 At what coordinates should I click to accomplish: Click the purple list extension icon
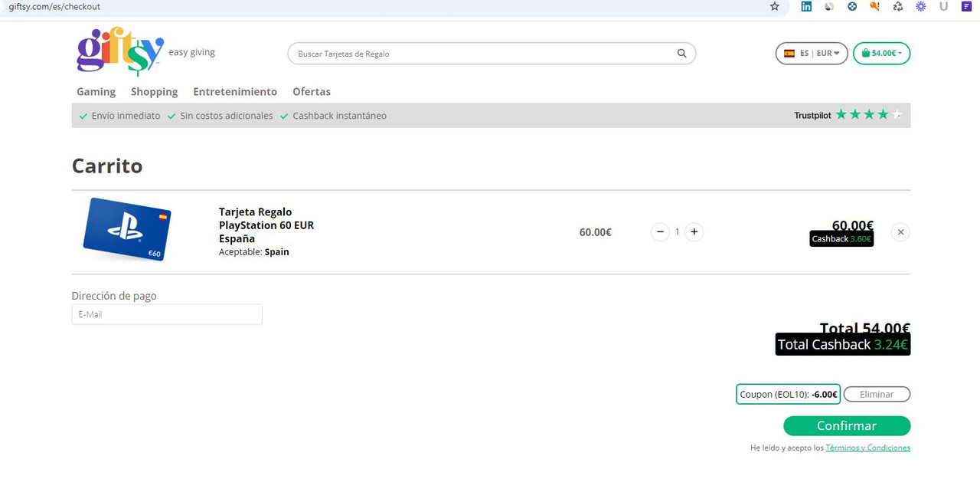(966, 6)
